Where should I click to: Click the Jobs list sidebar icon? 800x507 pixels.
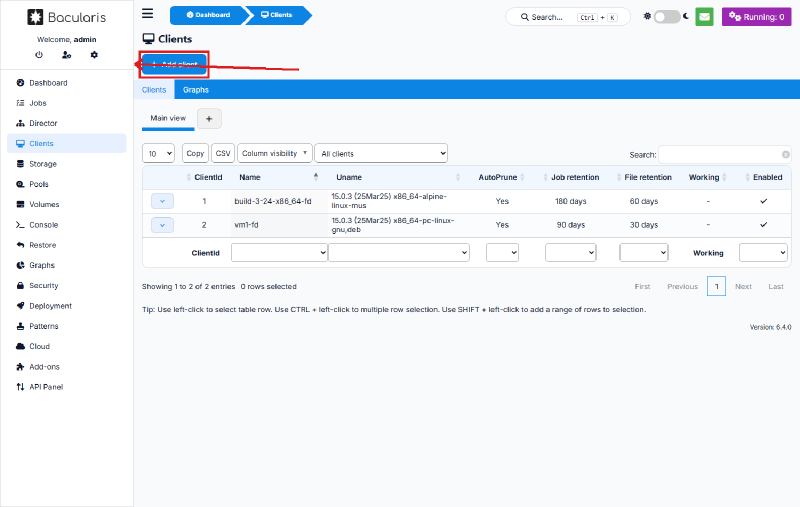click(20, 103)
